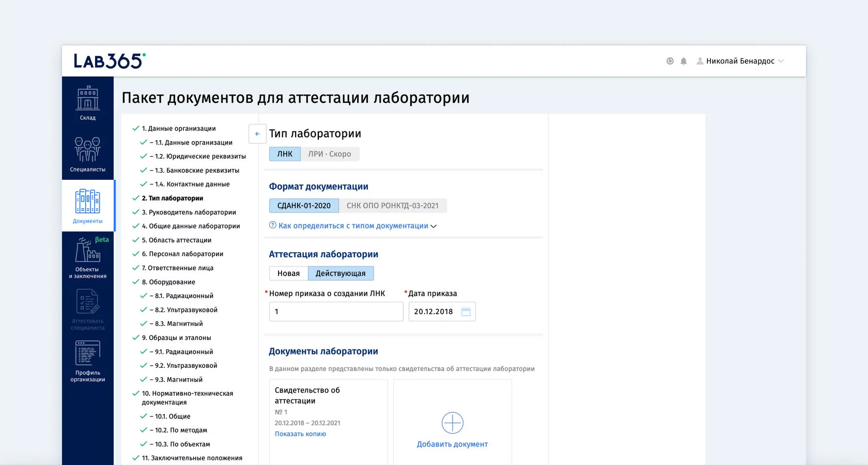The image size is (868, 465).
Task: Open the calendar picker in Дата приказа
Action: (x=466, y=312)
